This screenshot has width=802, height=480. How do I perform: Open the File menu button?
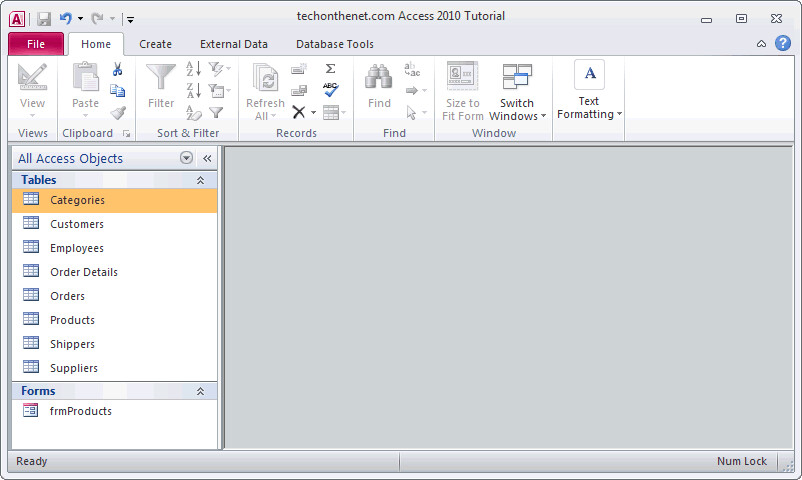tap(36, 44)
